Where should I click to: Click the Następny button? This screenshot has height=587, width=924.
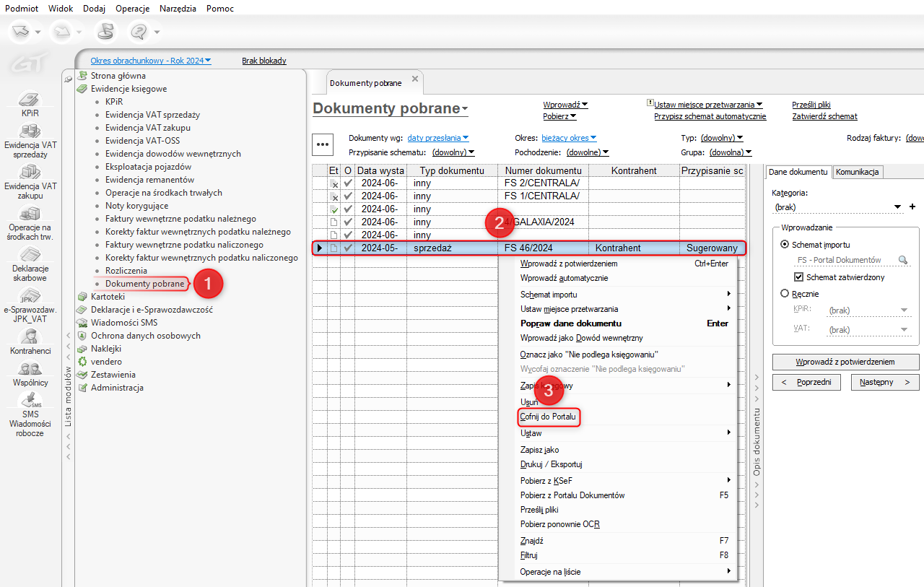[x=884, y=382]
